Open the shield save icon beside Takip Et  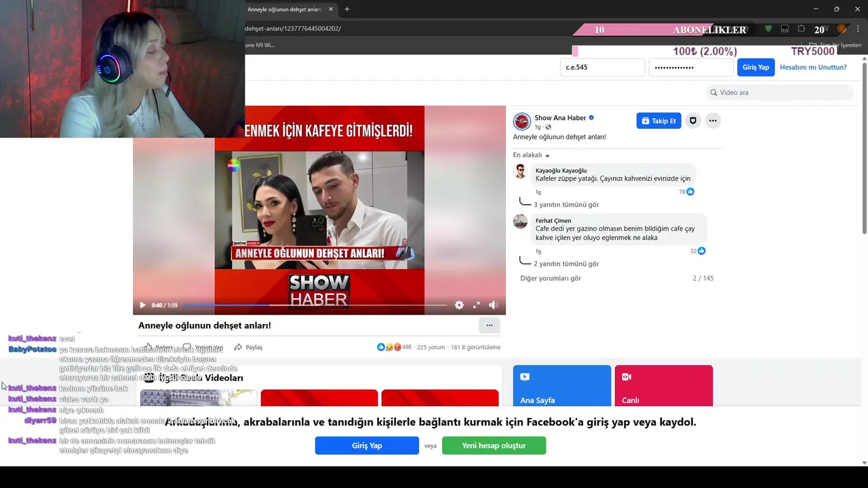[692, 121]
